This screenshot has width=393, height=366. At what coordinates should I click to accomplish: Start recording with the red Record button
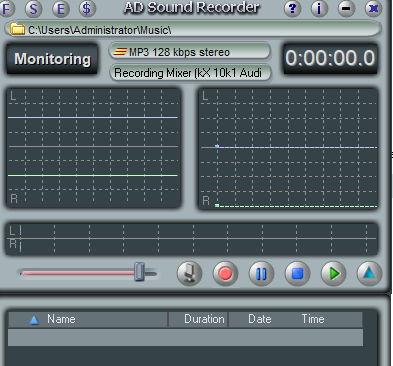[x=225, y=274]
